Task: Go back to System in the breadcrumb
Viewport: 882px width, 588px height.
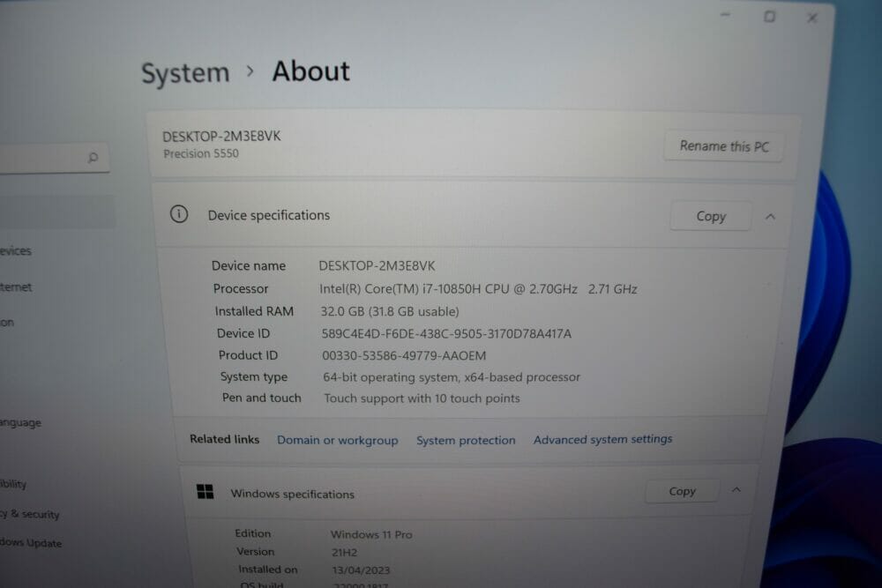Action: 185,74
